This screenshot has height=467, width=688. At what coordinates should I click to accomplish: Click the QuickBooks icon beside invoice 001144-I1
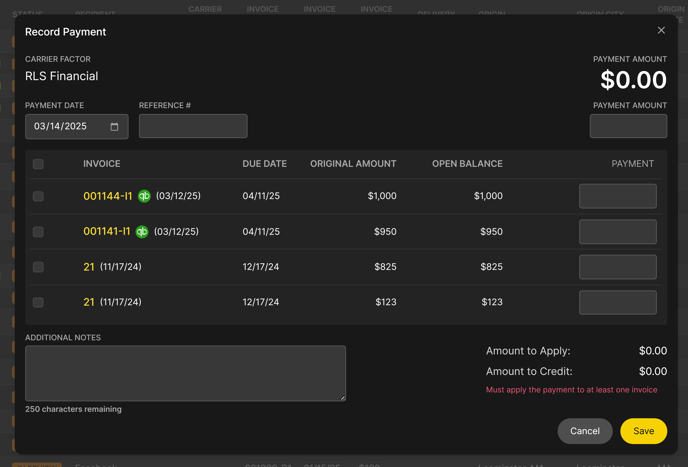click(x=144, y=196)
